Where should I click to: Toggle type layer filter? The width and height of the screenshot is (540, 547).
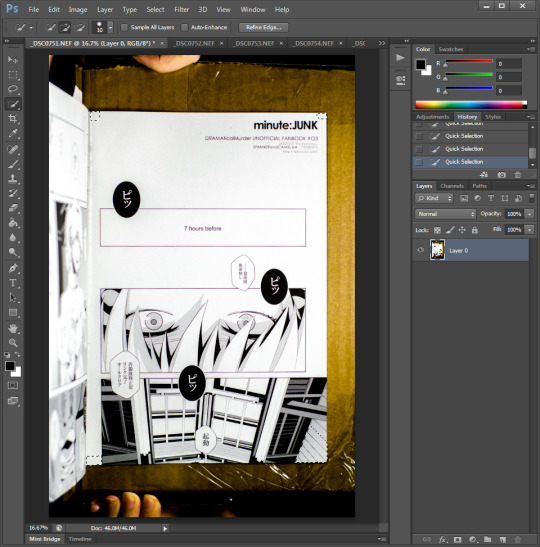491,198
